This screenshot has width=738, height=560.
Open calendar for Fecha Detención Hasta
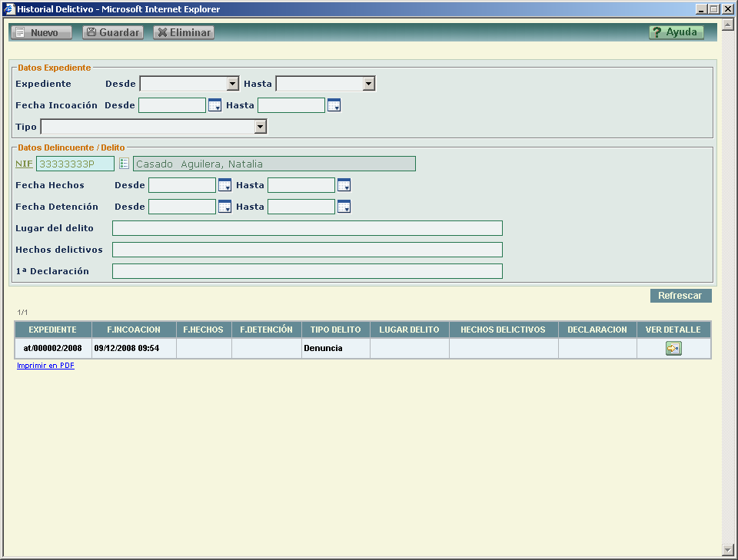tap(344, 207)
